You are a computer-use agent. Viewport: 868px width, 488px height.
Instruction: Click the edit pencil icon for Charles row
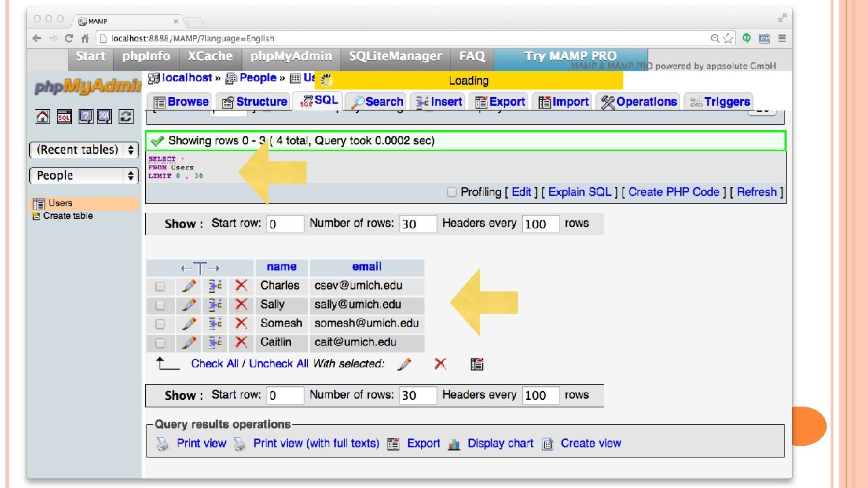pos(189,286)
